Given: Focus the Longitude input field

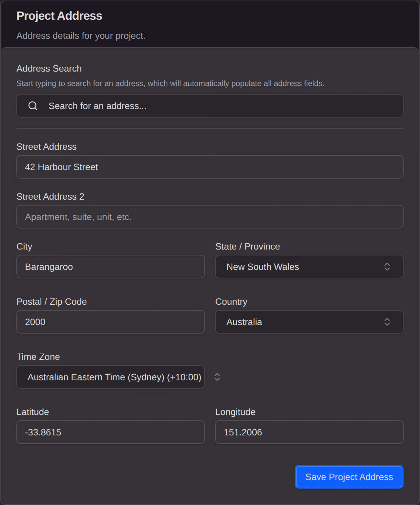Looking at the screenshot, I should [x=309, y=432].
